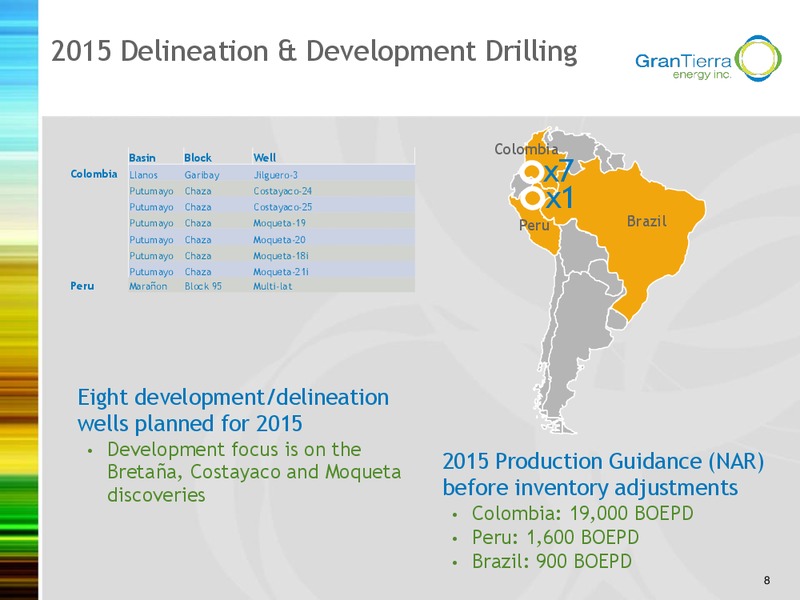This screenshot has width=800, height=600.
Task: Select the 'Jilguero-3' well cell
Action: pos(276,175)
